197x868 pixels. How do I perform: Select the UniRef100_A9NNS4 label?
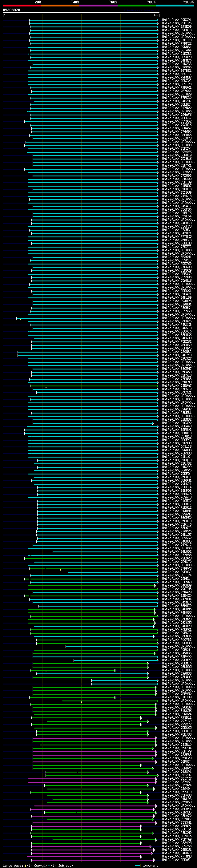click(176, 47)
